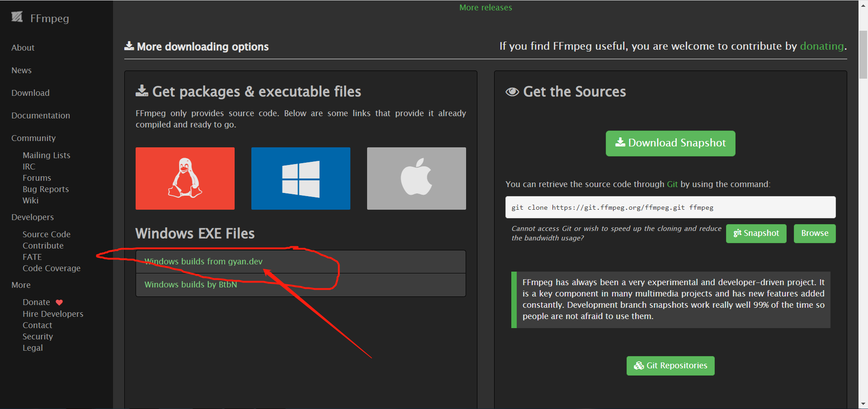Open Git Repositories button
The image size is (868, 409).
coord(670,366)
